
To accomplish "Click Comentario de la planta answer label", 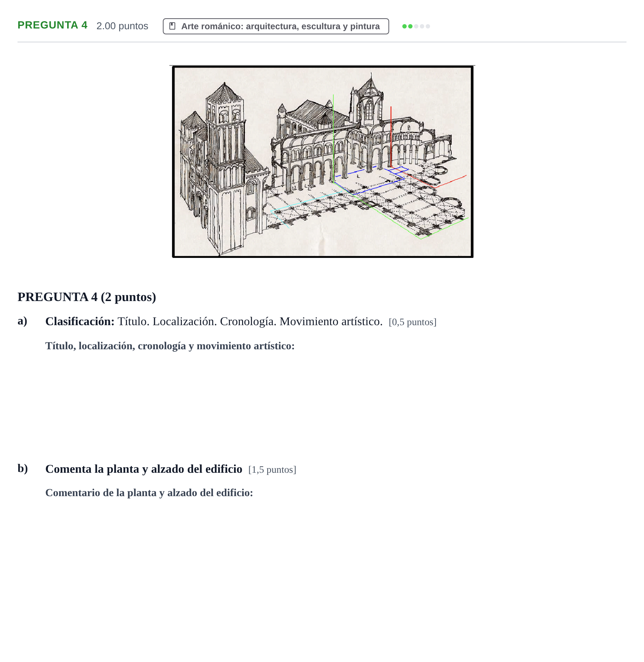I will 149,492.
